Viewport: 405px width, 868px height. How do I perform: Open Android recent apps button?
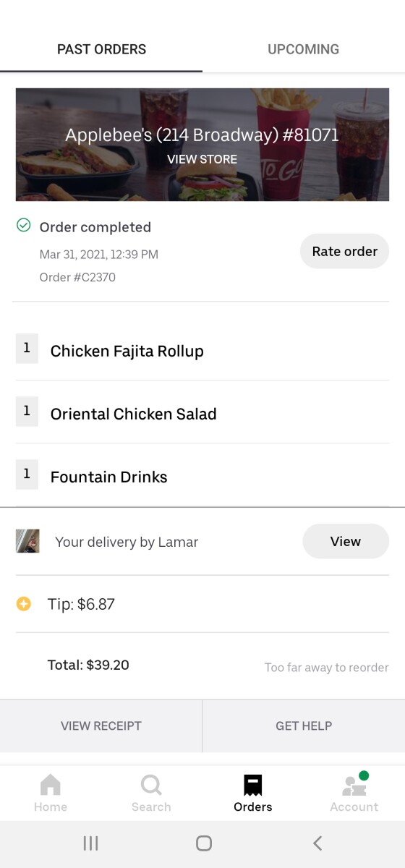pos(90,843)
